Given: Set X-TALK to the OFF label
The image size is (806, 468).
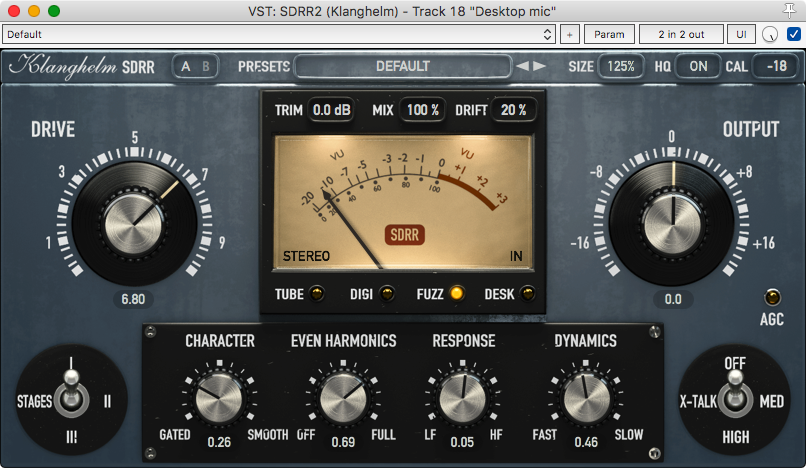Looking at the screenshot, I should (x=735, y=363).
